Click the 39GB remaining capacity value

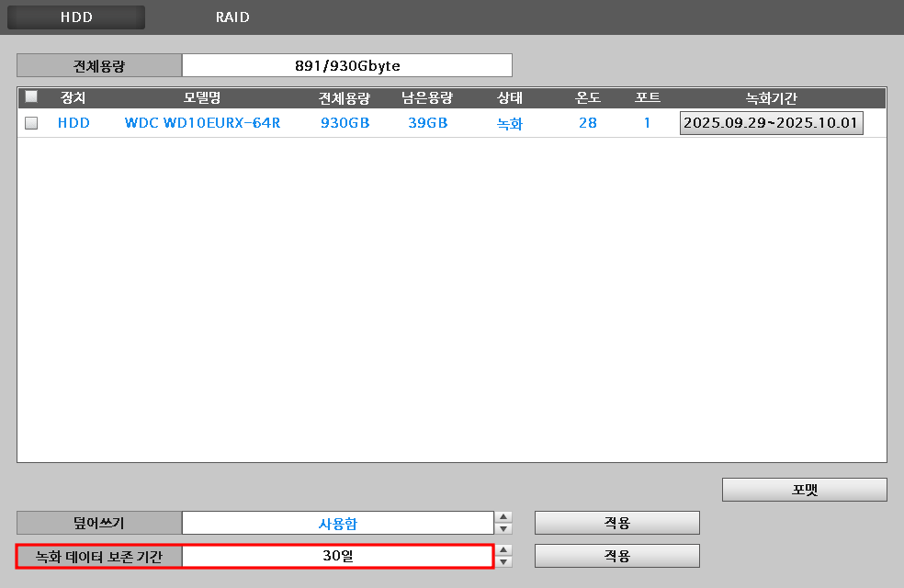pos(427,123)
